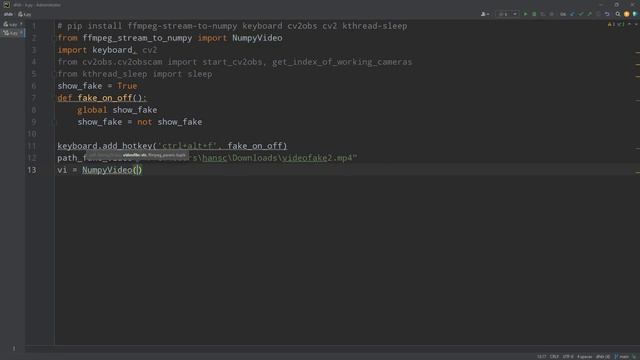
Task: Click the parameter info tooltip popup
Action: [x=138, y=155]
